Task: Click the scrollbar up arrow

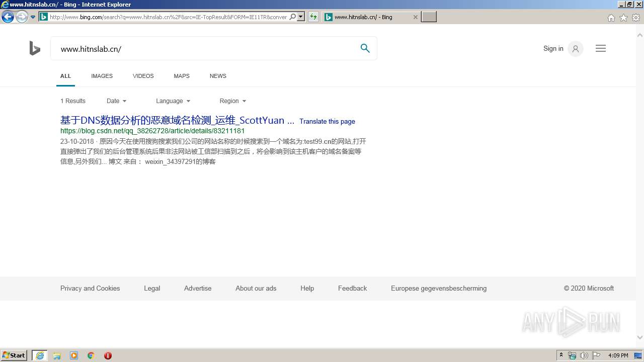Action: point(640,35)
